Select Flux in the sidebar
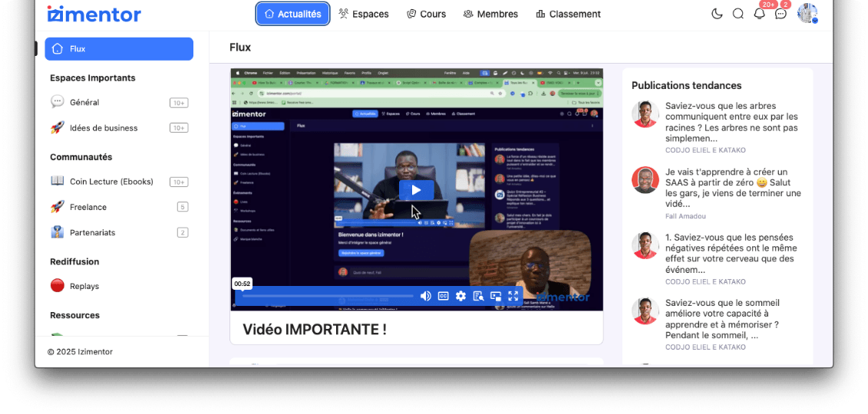The image size is (868, 414). (119, 48)
